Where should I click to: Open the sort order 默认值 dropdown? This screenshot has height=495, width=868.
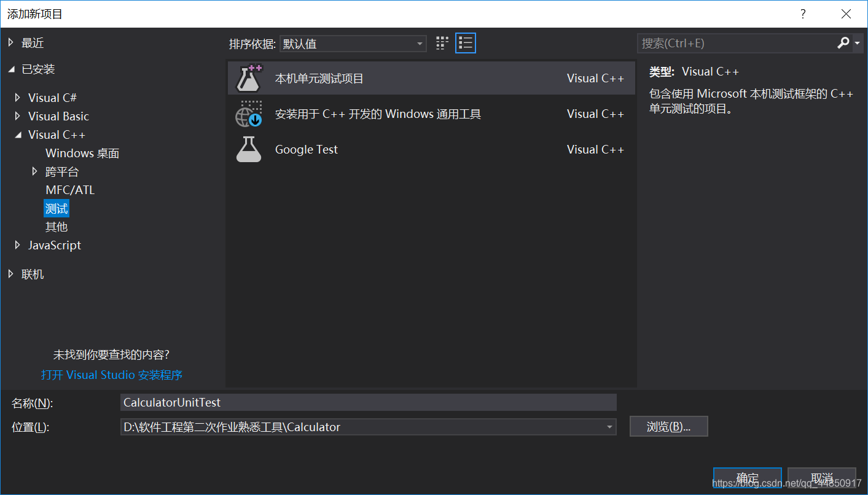click(353, 44)
